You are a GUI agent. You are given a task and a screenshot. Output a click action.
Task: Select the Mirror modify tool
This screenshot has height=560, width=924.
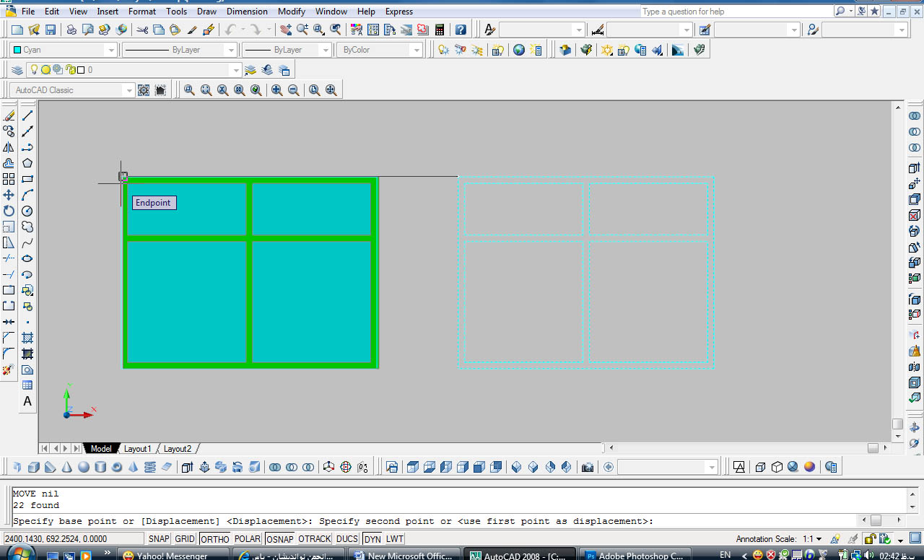[x=9, y=147]
